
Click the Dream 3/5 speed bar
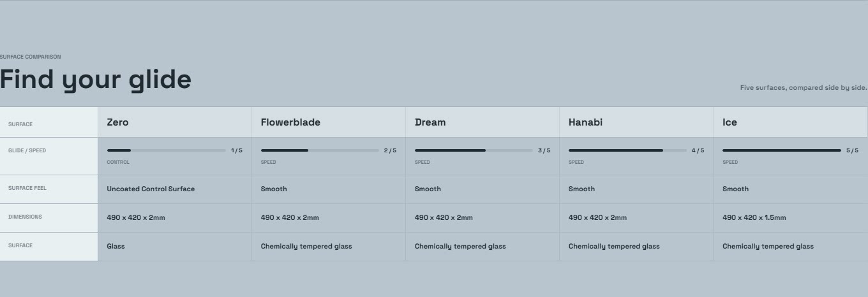coord(474,150)
